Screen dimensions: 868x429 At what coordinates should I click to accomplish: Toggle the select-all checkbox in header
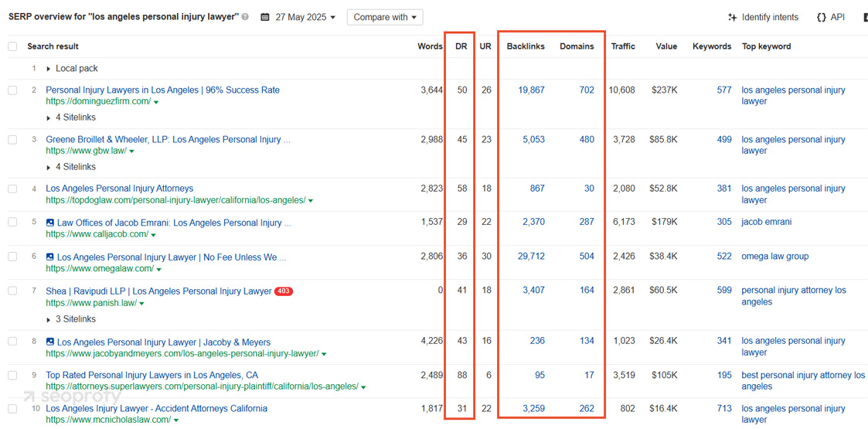click(x=12, y=46)
